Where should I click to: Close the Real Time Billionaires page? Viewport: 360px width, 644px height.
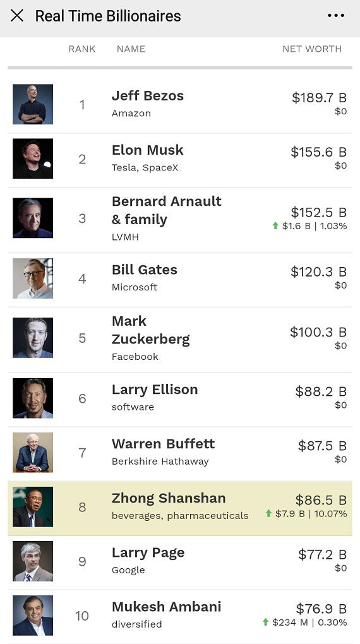coord(17,16)
